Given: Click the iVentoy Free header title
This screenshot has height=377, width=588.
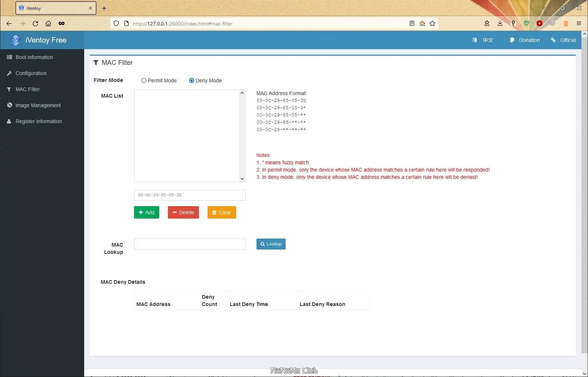Looking at the screenshot, I should pyautogui.click(x=46, y=40).
